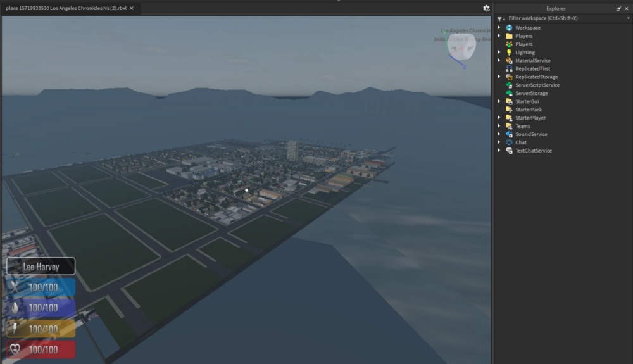Close the Los Angeles Chronicles place tab
This screenshot has height=364, width=633.
pos(132,8)
